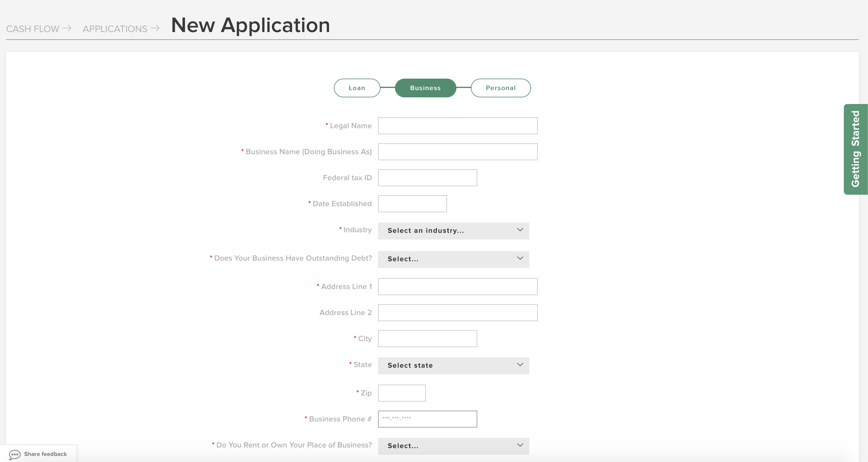Expand the Rent or Own Select dropdown

pyautogui.click(x=453, y=446)
